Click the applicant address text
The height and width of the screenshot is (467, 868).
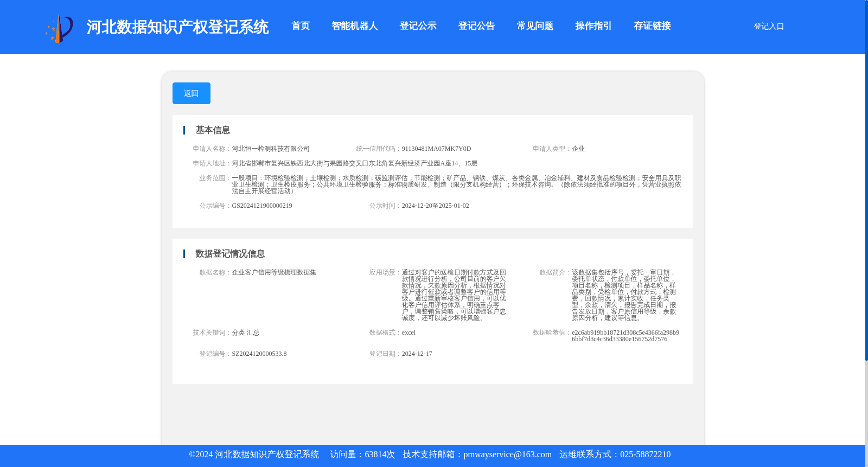click(355, 163)
